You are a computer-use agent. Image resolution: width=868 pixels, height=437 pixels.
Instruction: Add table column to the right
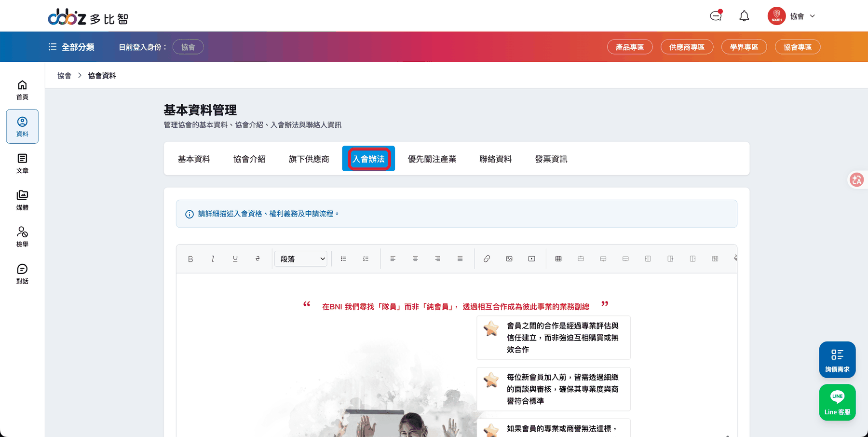click(670, 259)
